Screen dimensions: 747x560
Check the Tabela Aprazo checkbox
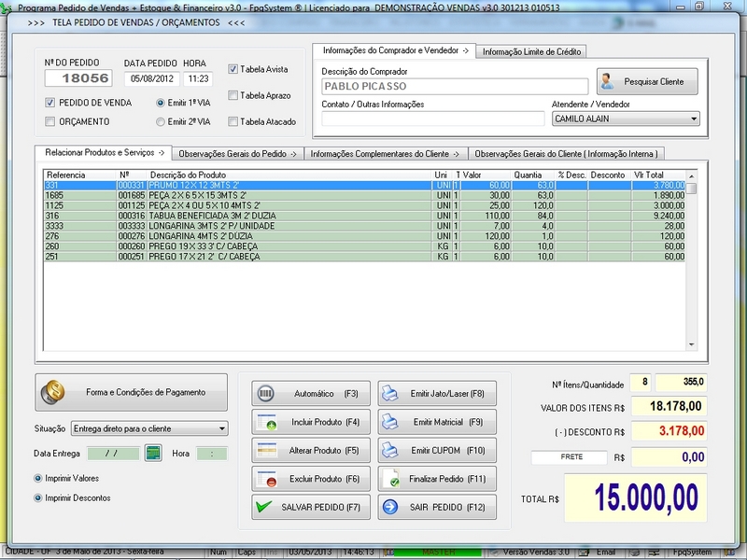coord(233,95)
